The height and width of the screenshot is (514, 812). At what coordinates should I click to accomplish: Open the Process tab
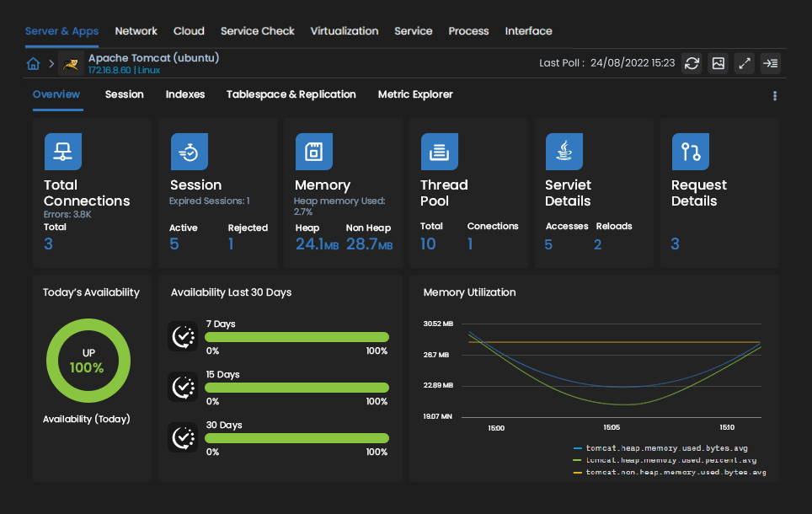(468, 31)
